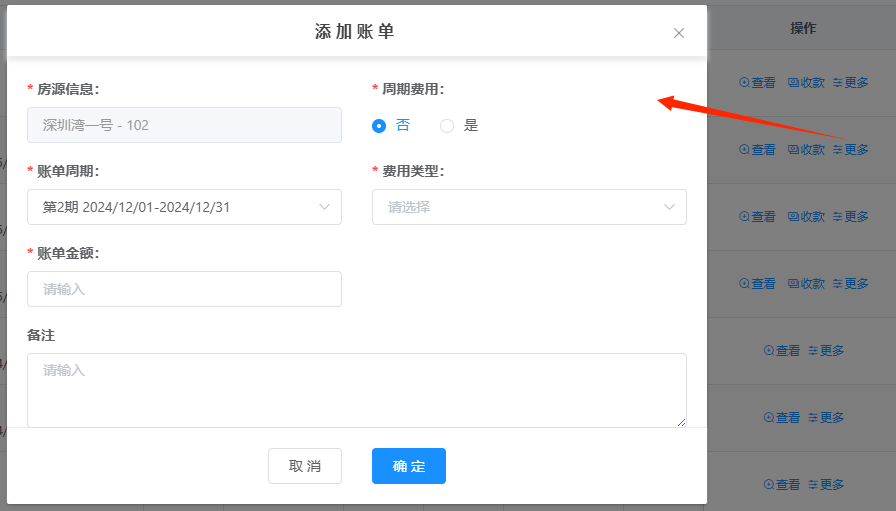This screenshot has height=511, width=896.
Task: Choose the 是 radio option for 周期费用
Action: [x=447, y=126]
